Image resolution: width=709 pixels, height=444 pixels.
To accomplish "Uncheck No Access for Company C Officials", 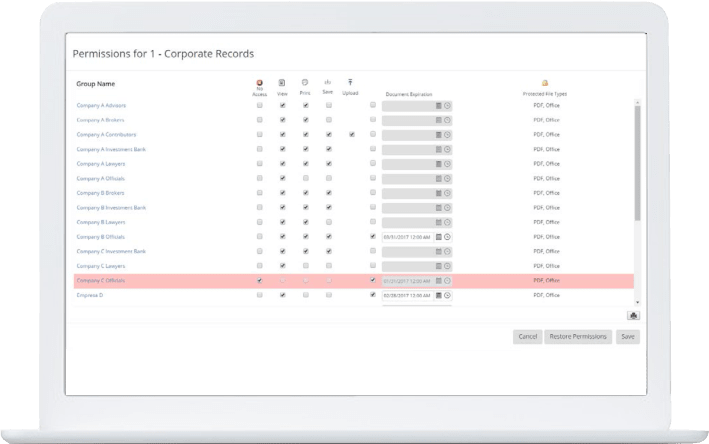I will coord(260,280).
